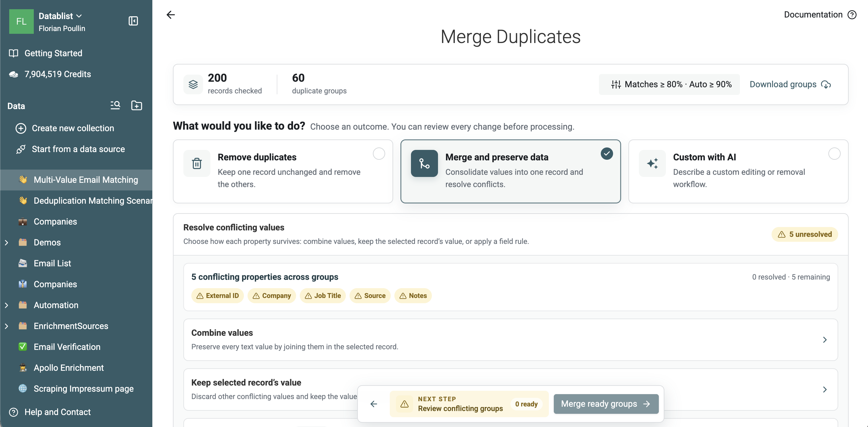
Task: Click the search collections icon beside Data
Action: click(x=115, y=105)
